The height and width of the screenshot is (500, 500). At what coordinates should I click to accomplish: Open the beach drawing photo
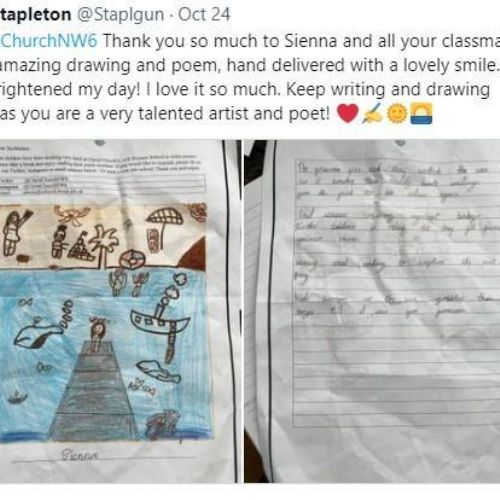tap(120, 311)
